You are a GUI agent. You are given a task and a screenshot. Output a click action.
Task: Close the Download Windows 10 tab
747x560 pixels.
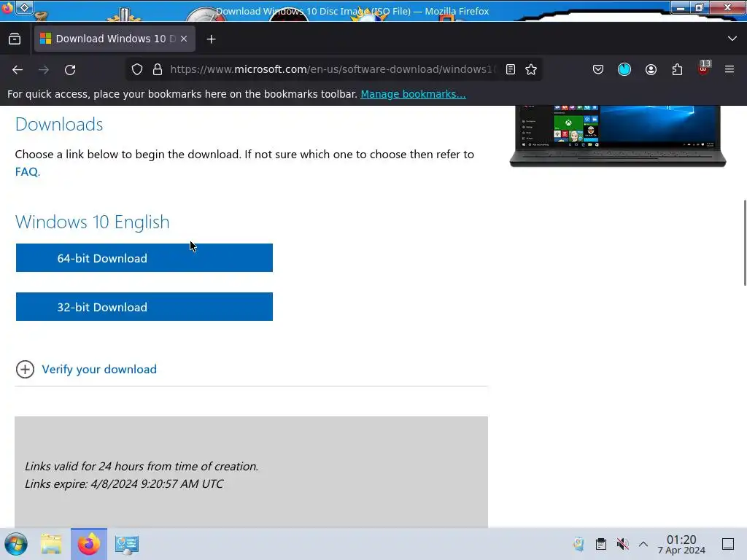(x=184, y=39)
